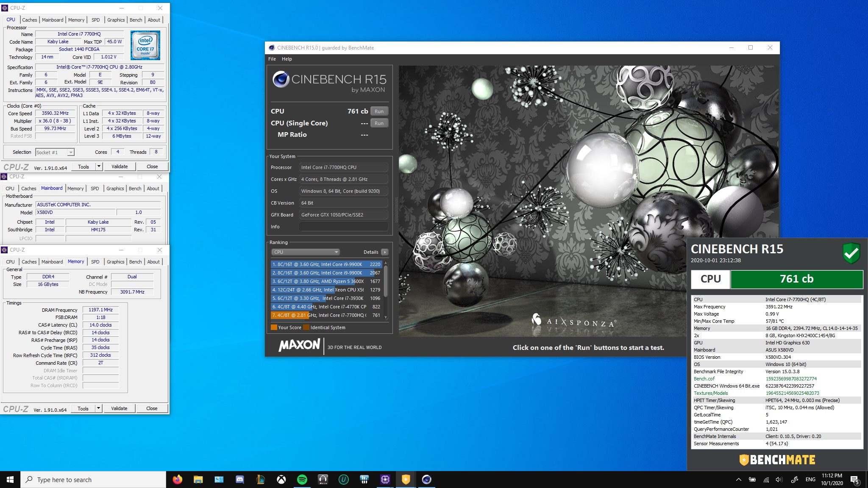
Task: Open IObit Uninstaller taskbar icon
Action: pos(343,480)
